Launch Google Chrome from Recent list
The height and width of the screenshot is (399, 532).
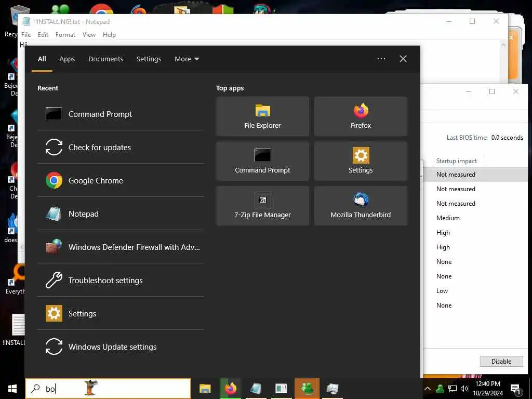coord(121,180)
